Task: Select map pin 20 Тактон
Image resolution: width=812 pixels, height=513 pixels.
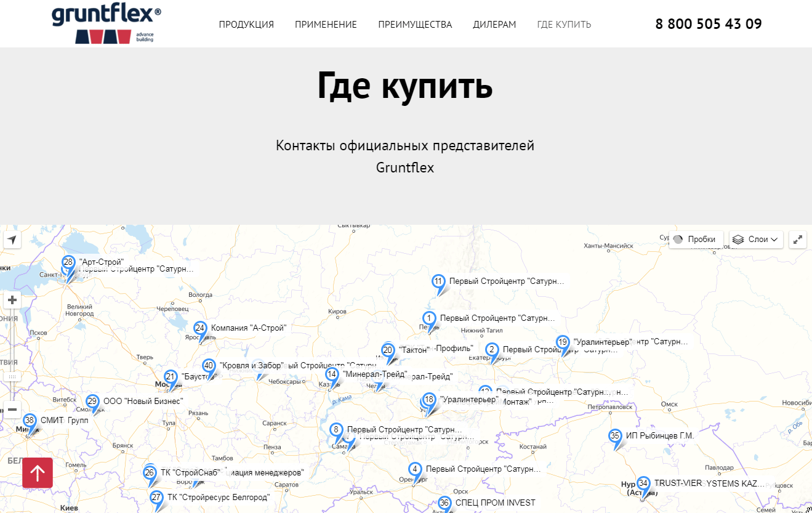Action: point(388,351)
